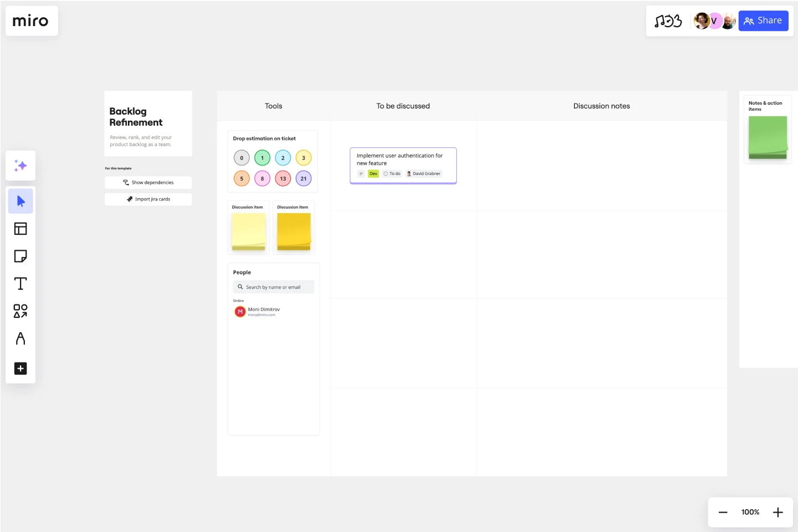Open the templates layout tool
This screenshot has height=532, width=798.
coord(20,229)
